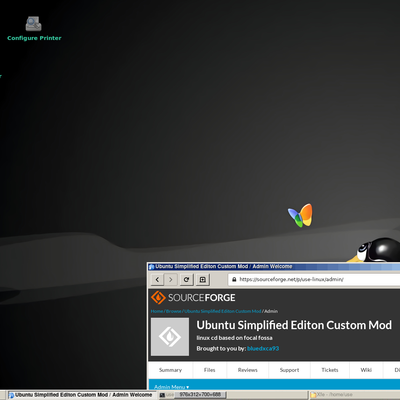
Task: Go back in the browser
Action: (x=157, y=279)
